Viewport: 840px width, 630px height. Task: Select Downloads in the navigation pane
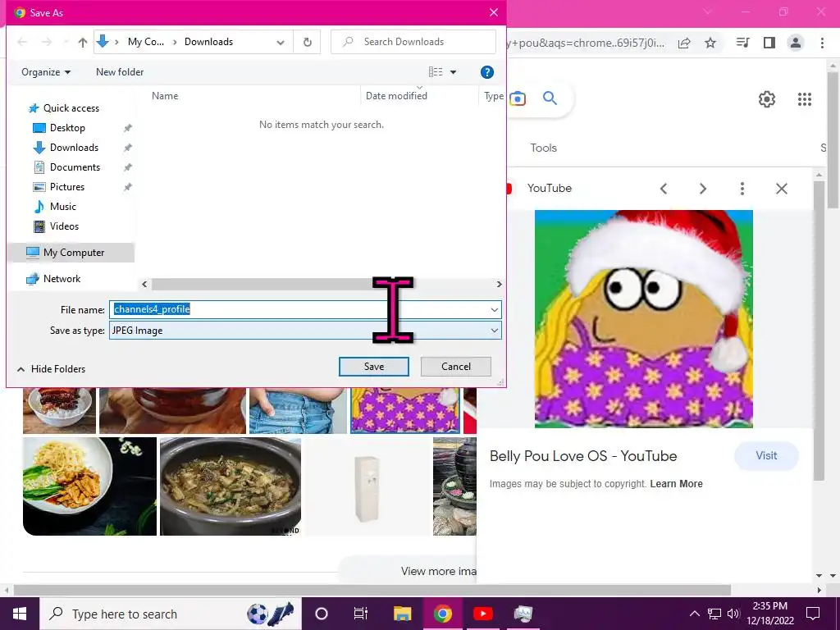74,148
